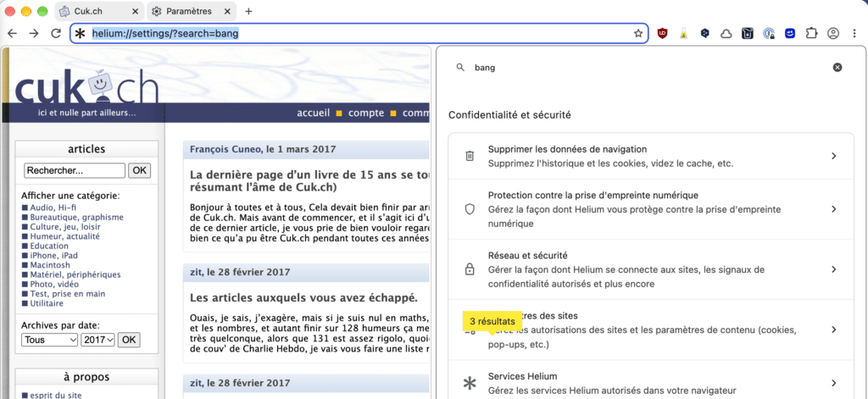The height and width of the screenshot is (399, 868).
Task: Switch to the Cuk.ch tab
Action: 98,11
